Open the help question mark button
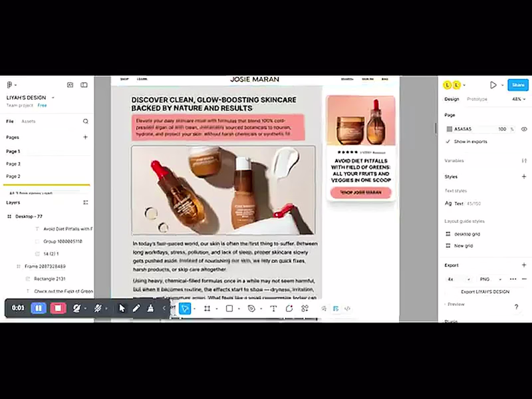This screenshot has height=399, width=532. point(517,307)
